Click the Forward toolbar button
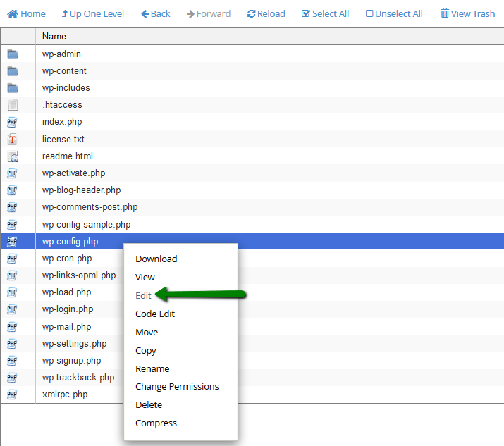The width and height of the screenshot is (504, 446). click(208, 14)
